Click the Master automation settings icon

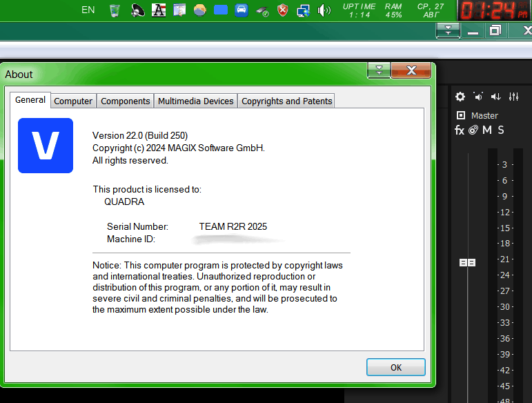[473, 130]
